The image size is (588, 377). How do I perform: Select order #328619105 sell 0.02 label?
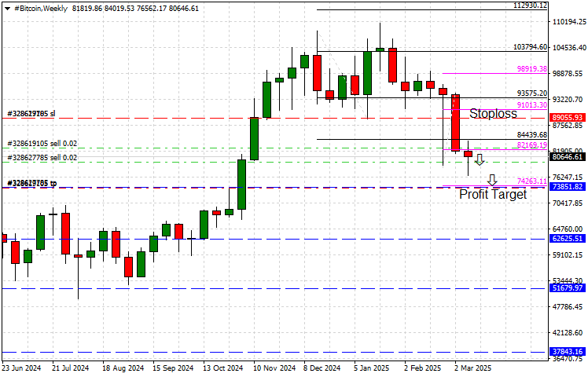(42, 144)
